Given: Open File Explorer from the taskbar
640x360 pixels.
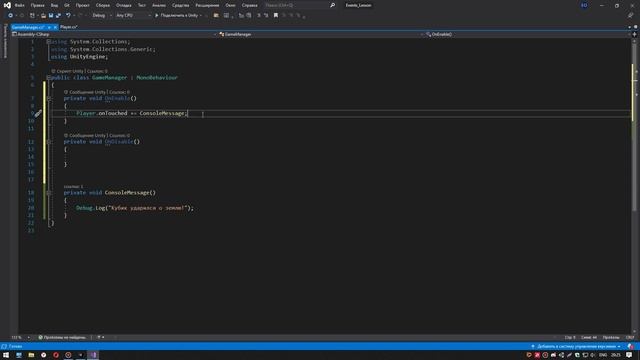Looking at the screenshot, I should [31, 355].
